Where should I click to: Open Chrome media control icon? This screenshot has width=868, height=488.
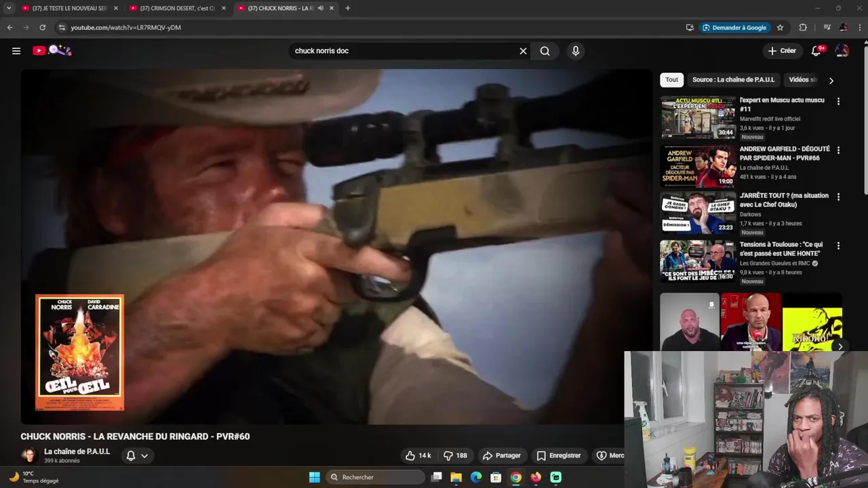click(x=827, y=28)
